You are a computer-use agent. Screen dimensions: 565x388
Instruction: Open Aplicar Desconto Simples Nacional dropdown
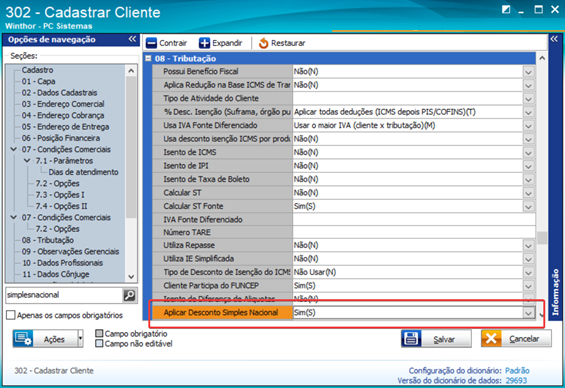pyautogui.click(x=528, y=313)
